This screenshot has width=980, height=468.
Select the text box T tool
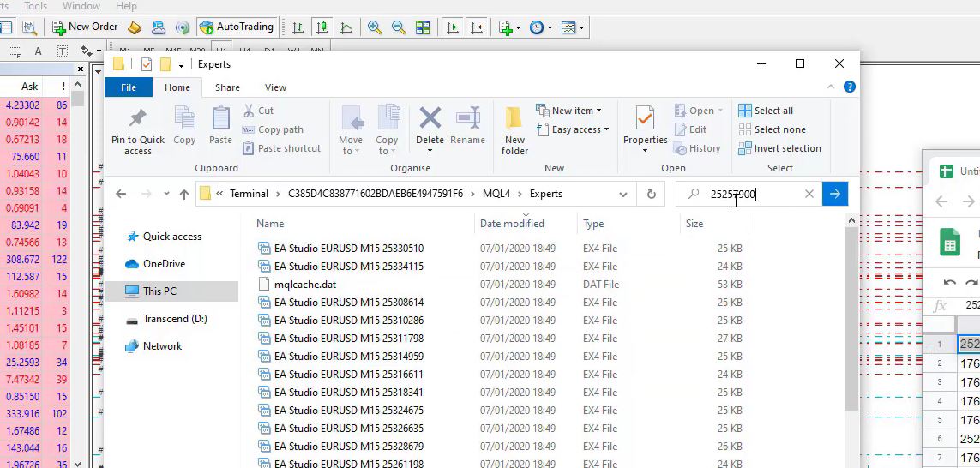coord(62,51)
